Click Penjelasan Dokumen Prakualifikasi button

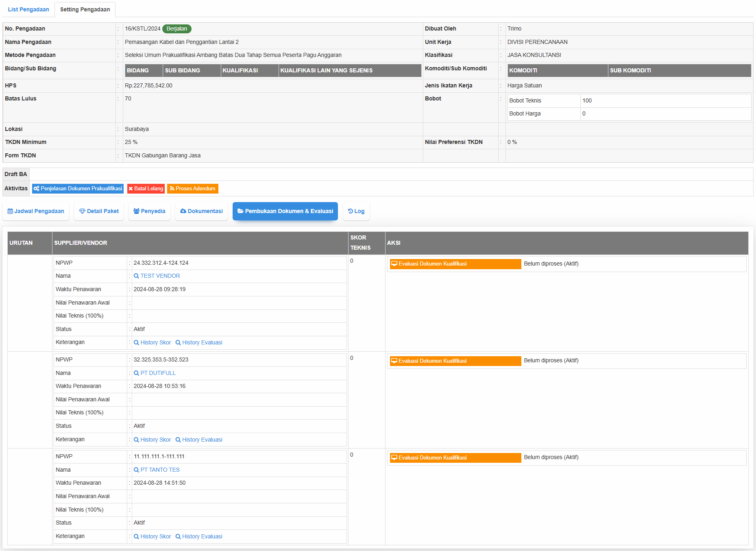78,189
